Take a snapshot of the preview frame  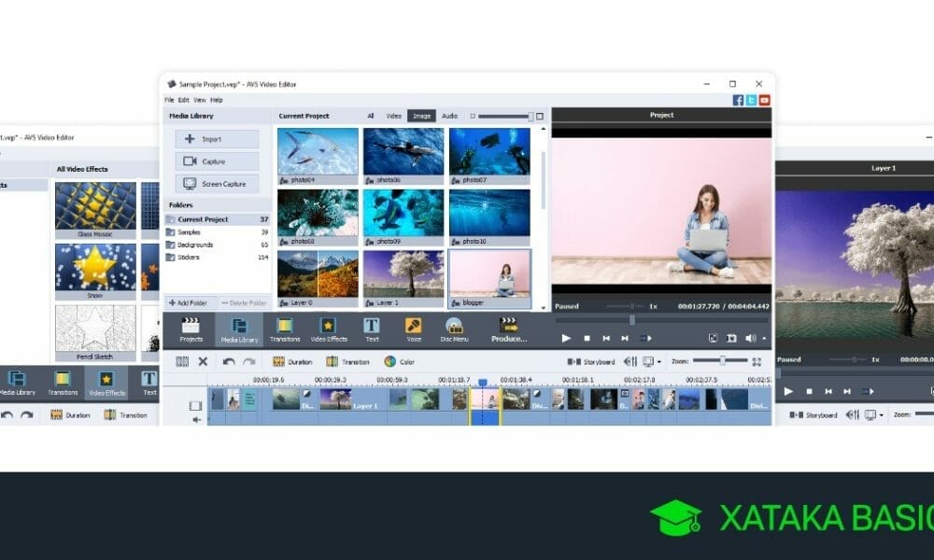(x=731, y=338)
